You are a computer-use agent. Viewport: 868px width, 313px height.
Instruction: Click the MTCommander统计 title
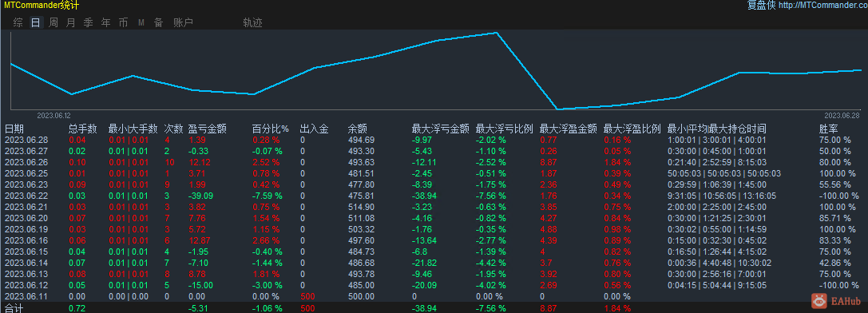[x=42, y=6]
